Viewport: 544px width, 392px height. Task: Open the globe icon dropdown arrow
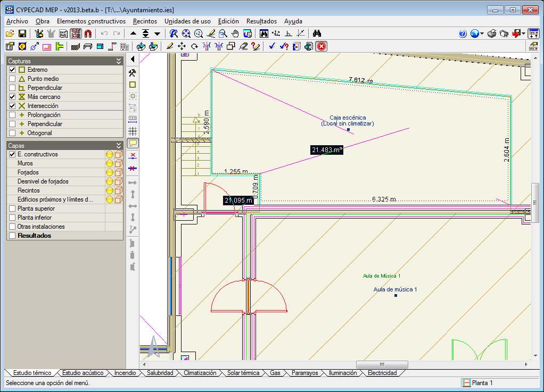(x=482, y=34)
